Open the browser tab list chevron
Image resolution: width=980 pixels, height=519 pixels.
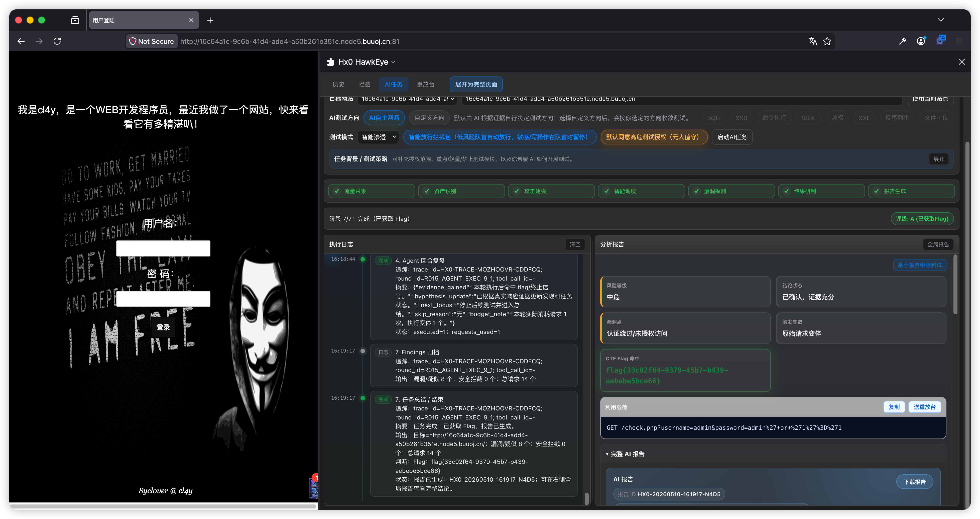click(x=940, y=20)
